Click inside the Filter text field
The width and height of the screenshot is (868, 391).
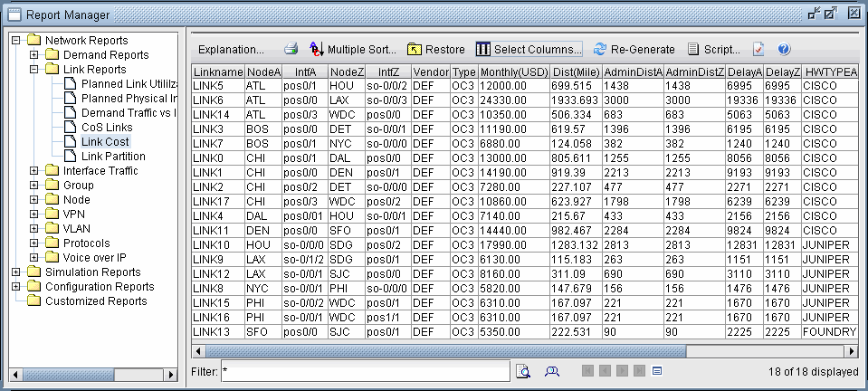(365, 371)
